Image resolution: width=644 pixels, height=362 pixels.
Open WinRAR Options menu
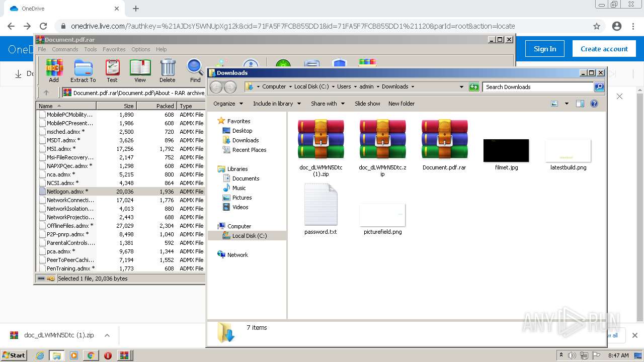point(141,49)
